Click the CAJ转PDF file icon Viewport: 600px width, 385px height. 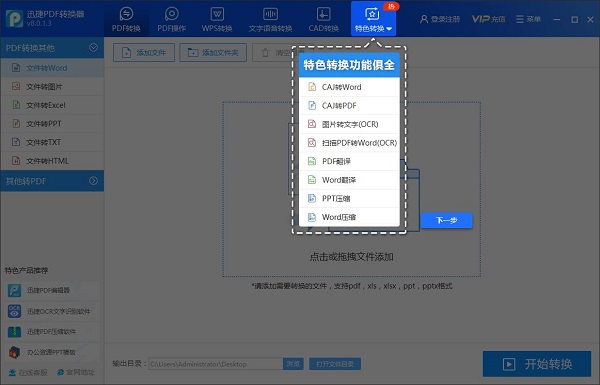pos(312,106)
